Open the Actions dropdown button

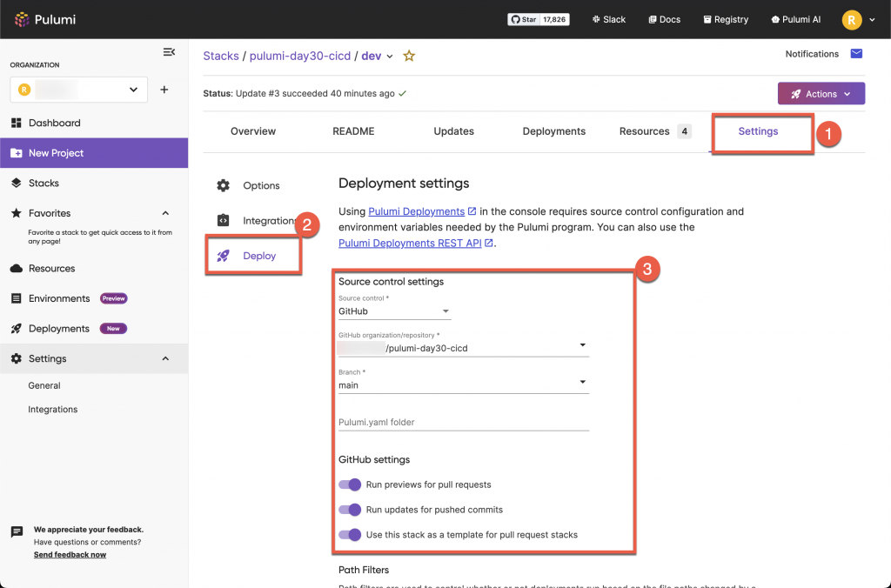coord(821,94)
